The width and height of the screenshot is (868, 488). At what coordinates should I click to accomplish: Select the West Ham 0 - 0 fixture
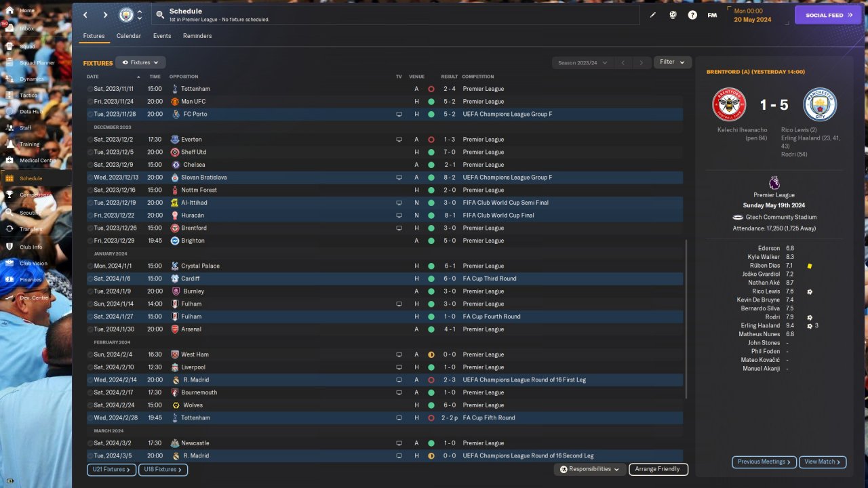[x=384, y=354]
